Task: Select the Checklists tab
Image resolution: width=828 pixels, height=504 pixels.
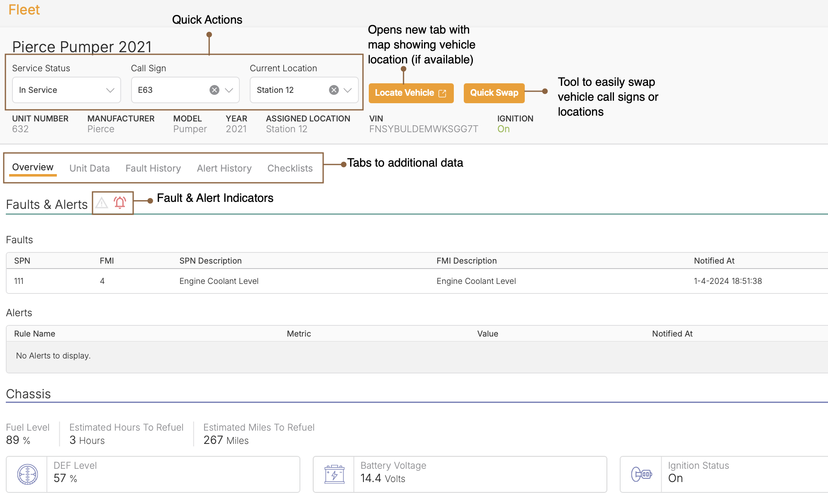Action: point(290,168)
